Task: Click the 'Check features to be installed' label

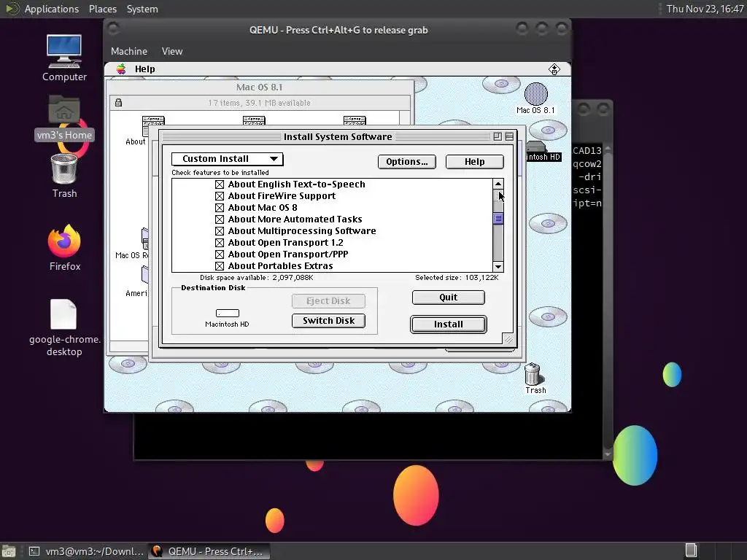Action: pyautogui.click(x=220, y=172)
